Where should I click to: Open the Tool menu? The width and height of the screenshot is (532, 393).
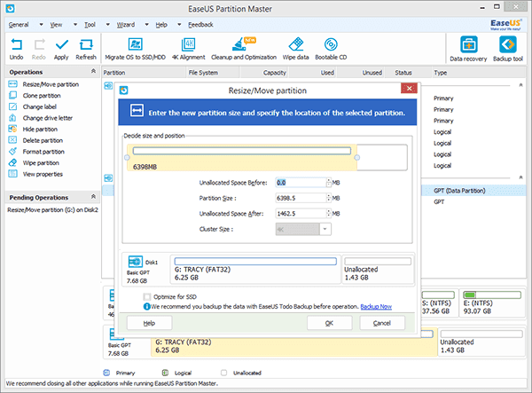coord(90,25)
